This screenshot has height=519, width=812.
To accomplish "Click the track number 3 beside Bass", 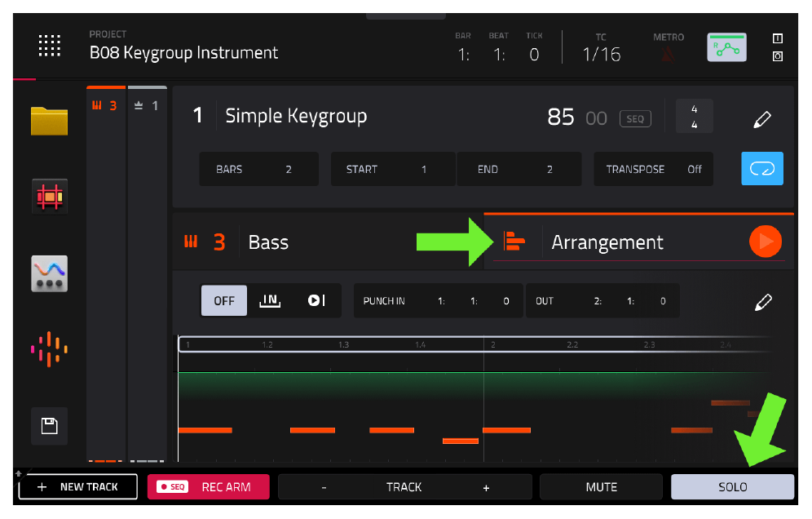I will 219,242.
